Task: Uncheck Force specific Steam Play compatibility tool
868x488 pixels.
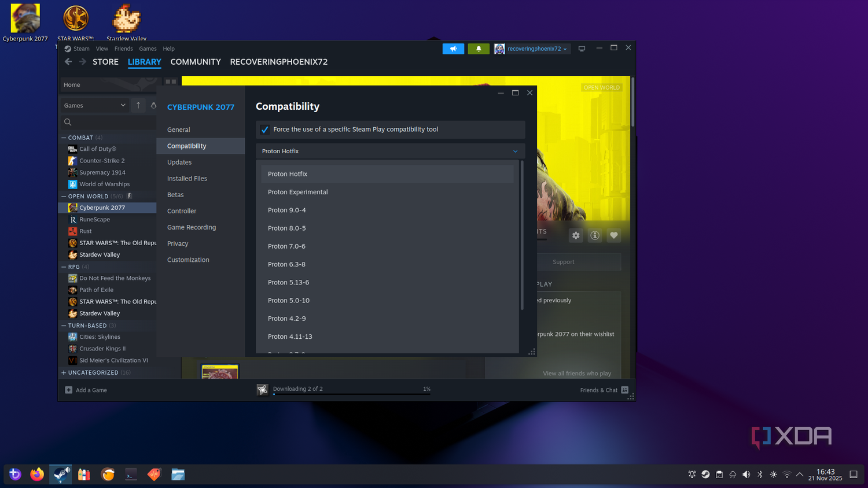Action: [x=265, y=130]
